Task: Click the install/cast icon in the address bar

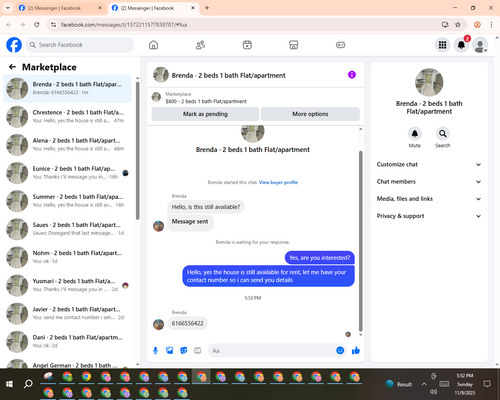Action: point(445,24)
